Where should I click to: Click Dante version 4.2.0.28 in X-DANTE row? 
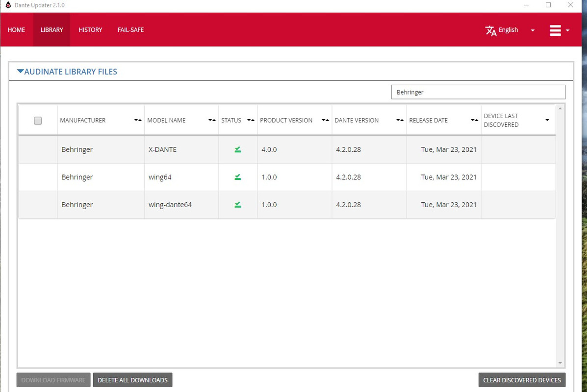tap(349, 149)
